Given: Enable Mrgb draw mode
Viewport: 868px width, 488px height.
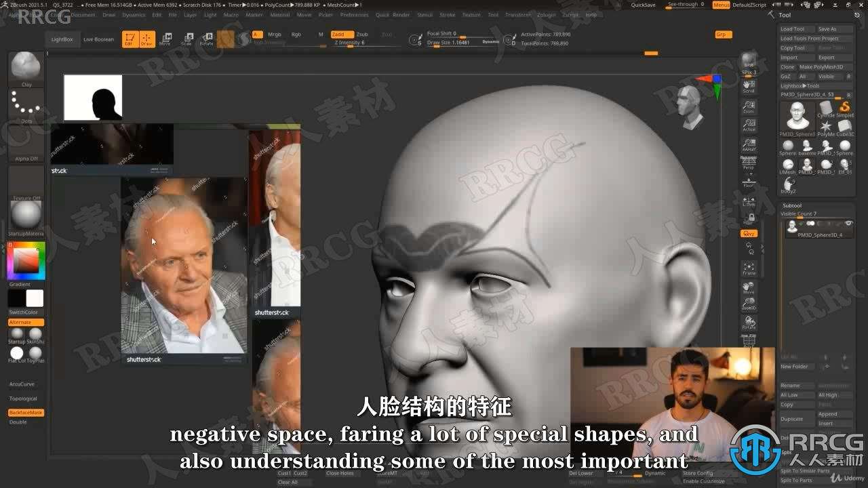Looking at the screenshot, I should coord(275,35).
